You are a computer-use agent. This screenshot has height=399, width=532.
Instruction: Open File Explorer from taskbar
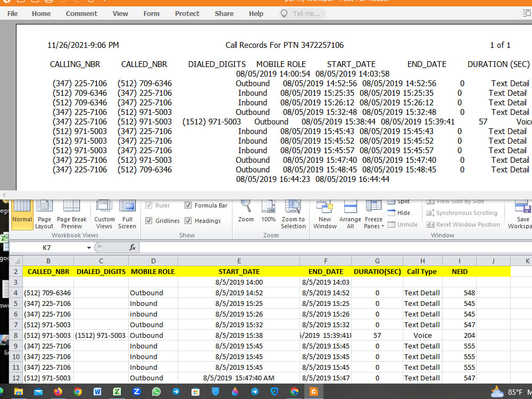[18, 392]
